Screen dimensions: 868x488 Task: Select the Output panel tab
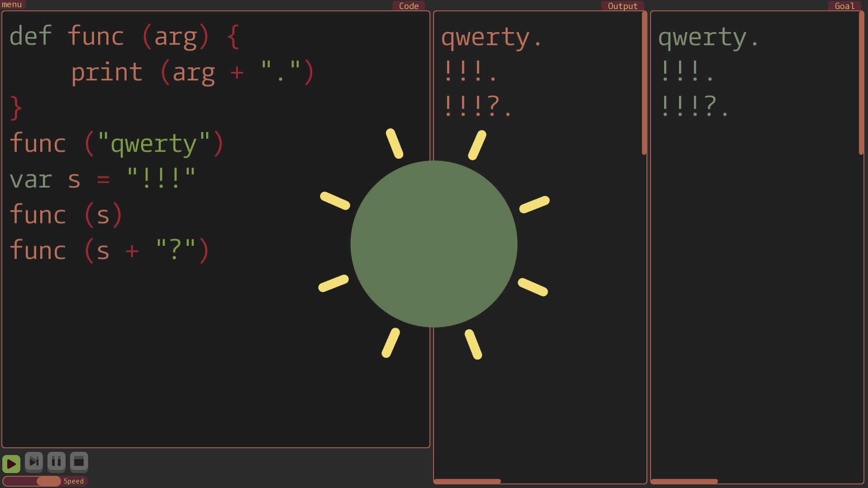tap(623, 6)
